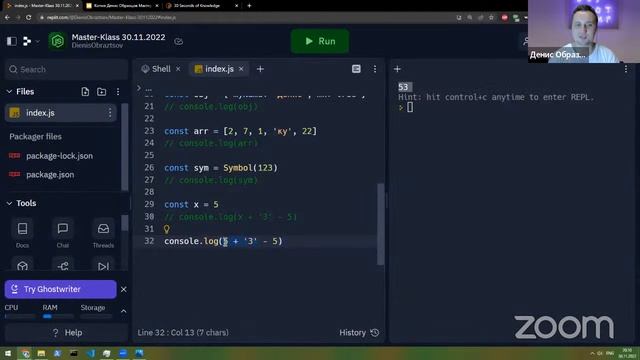Image resolution: width=640 pixels, height=360 pixels.
Task: Open the Threads tool
Action: pyautogui.click(x=103, y=233)
